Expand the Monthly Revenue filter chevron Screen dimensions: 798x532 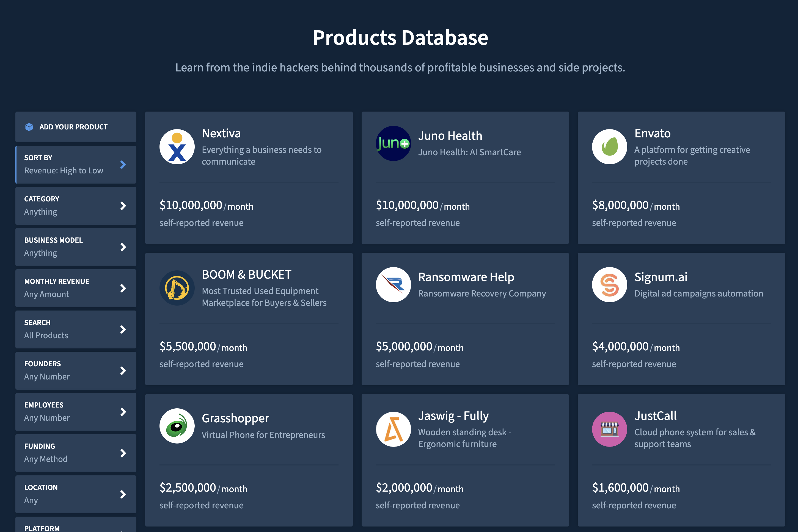click(x=123, y=288)
